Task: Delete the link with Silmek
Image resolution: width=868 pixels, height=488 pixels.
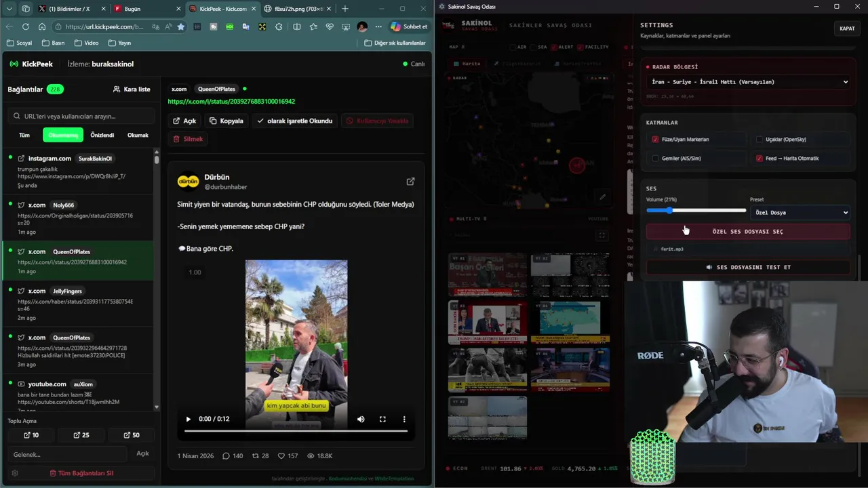Action: (x=188, y=139)
